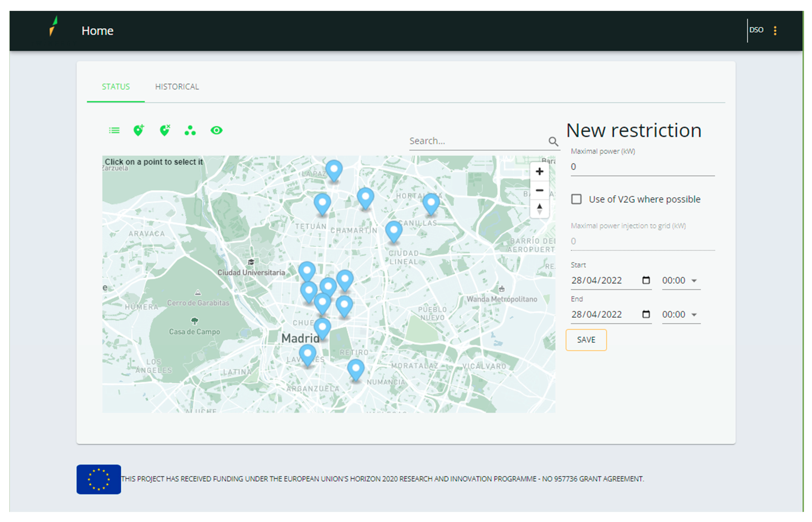
Task: Click the add location pin icon
Action: click(x=138, y=130)
